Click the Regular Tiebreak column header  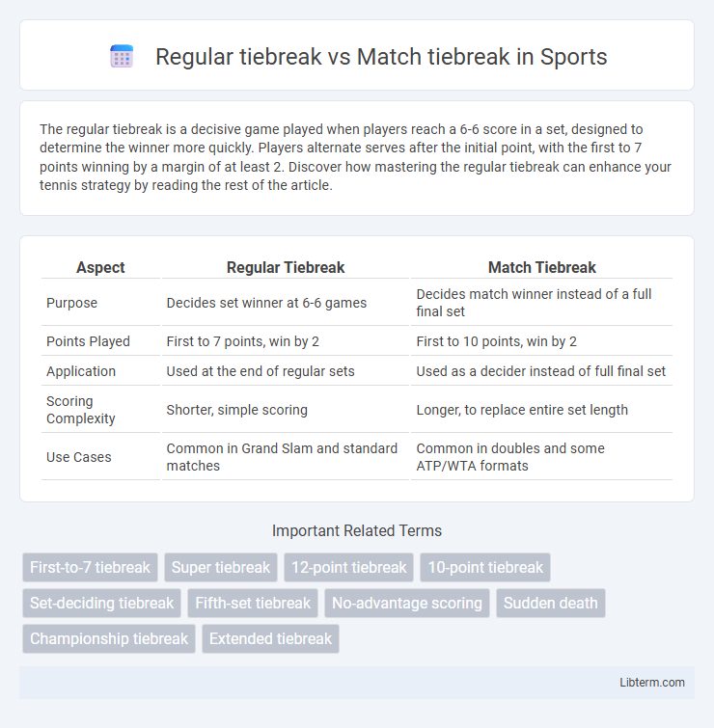click(286, 267)
